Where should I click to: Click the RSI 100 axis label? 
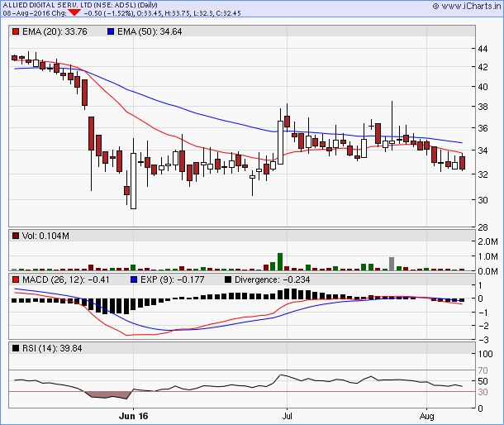coord(485,354)
